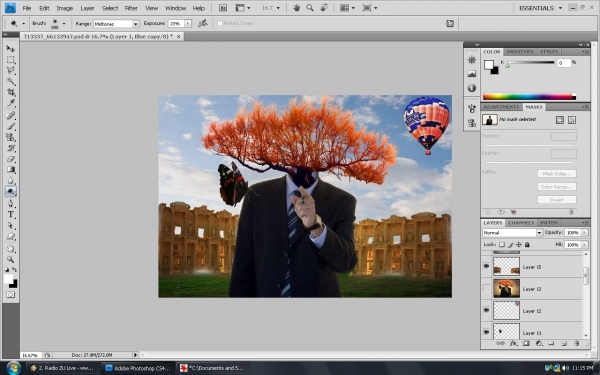Open the Clone Source panel icon
Screen dimensions: 600x375
point(471,123)
